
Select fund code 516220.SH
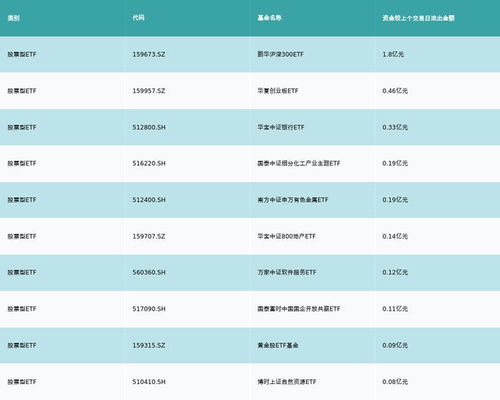149,163
